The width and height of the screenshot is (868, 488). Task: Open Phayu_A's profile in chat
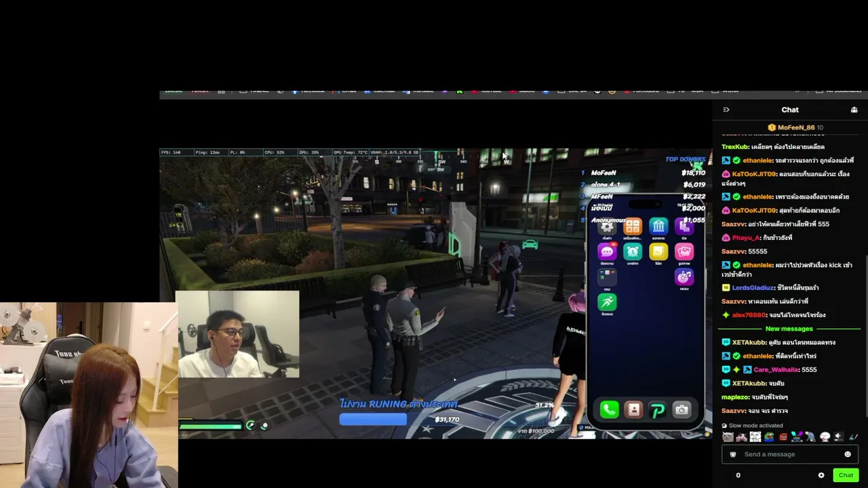click(745, 238)
